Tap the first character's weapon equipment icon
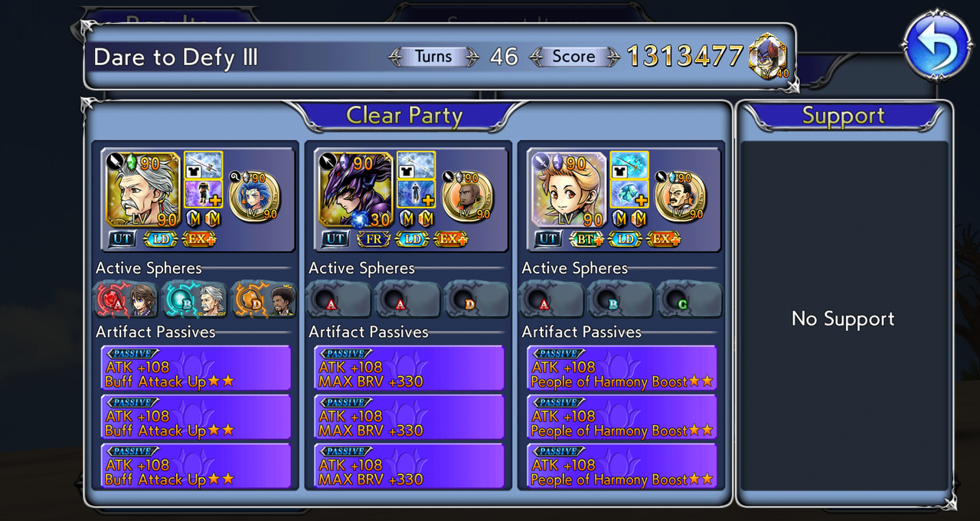Viewport: 980px width, 521px height. (203, 165)
